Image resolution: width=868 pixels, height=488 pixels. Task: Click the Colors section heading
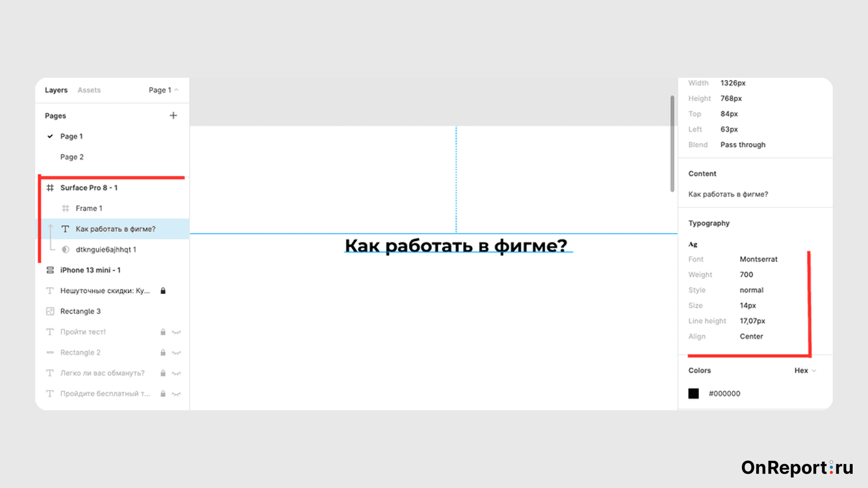click(x=699, y=371)
